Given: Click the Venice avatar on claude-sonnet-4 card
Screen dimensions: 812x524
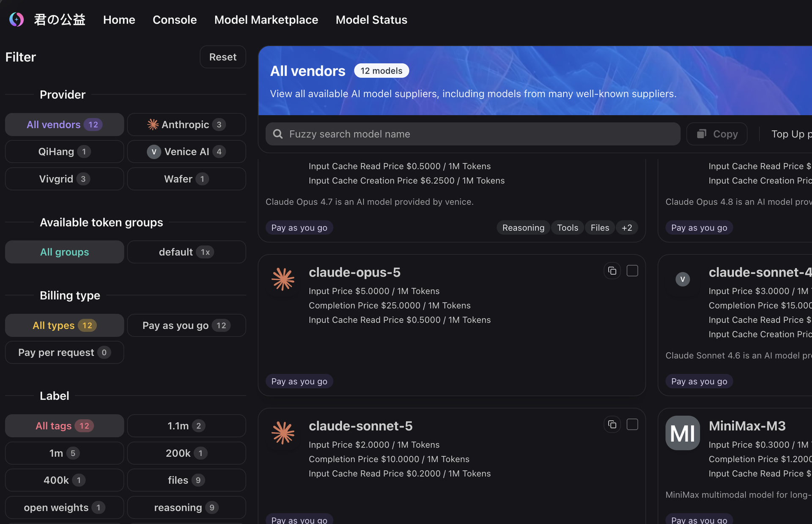Looking at the screenshot, I should click(x=683, y=279).
